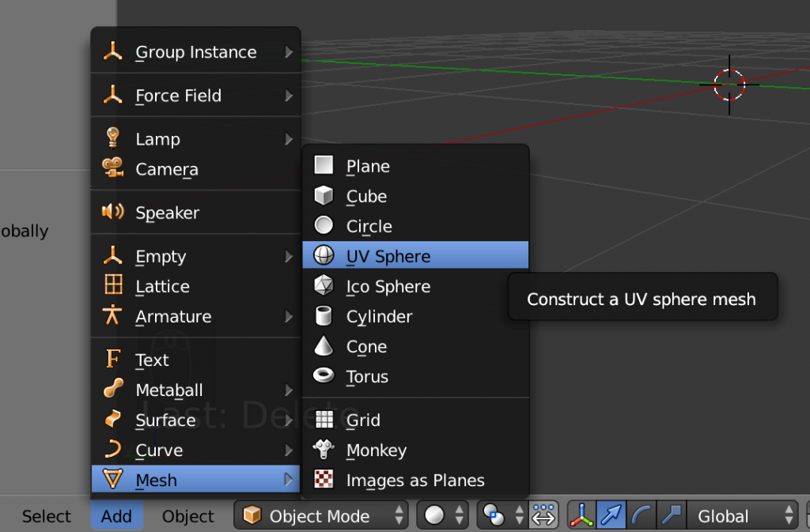The width and height of the screenshot is (810, 532).
Task: Click the Armature figure icon
Action: coord(112,315)
